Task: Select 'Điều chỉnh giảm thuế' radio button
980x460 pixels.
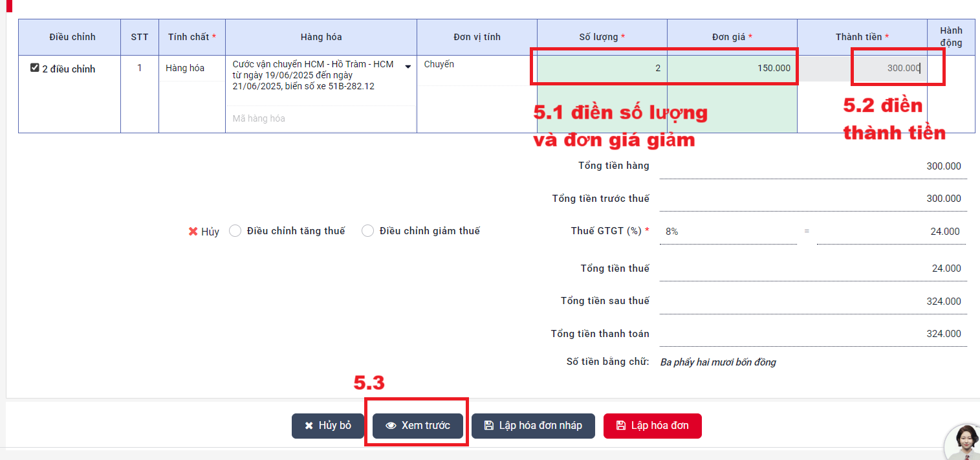Action: (x=368, y=231)
